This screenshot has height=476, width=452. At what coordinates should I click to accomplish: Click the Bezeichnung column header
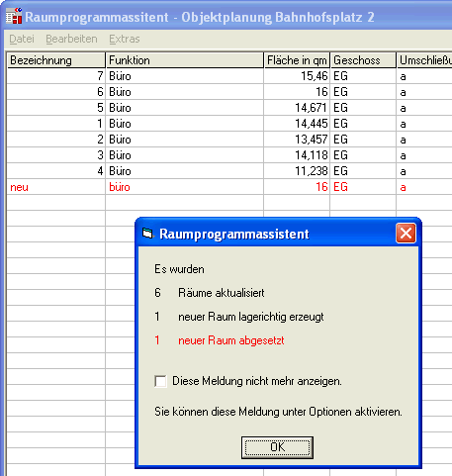tap(56, 60)
